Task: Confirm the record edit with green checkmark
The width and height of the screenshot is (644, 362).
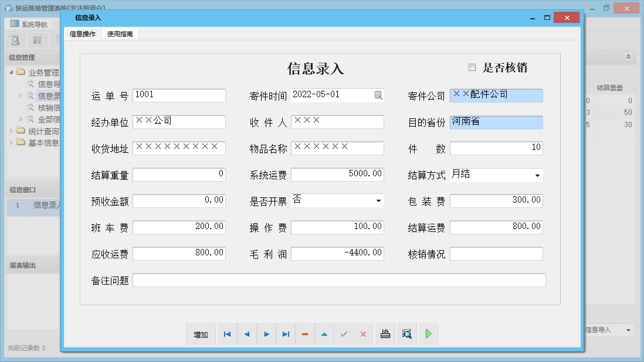Action: pyautogui.click(x=344, y=334)
